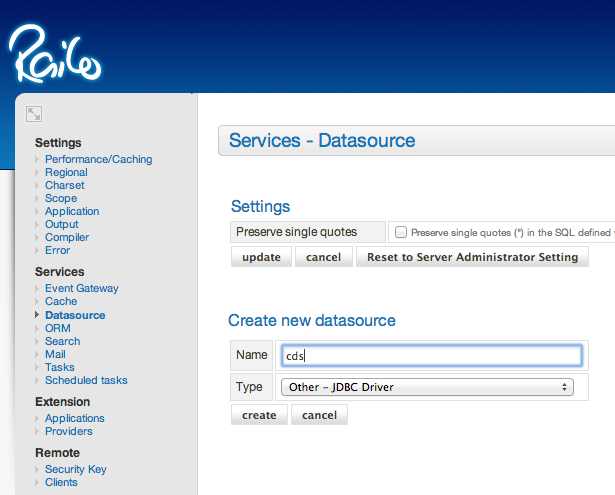Click the create datasource button

tap(259, 415)
